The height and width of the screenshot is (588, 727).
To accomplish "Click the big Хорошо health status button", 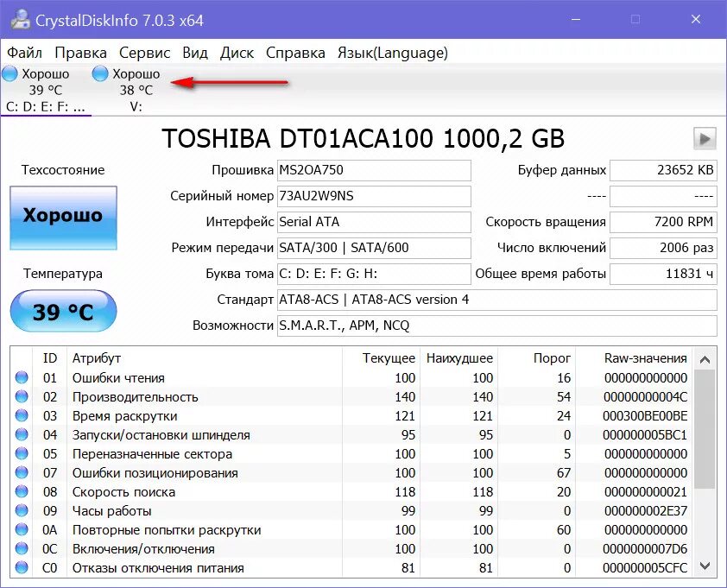I will [x=63, y=218].
